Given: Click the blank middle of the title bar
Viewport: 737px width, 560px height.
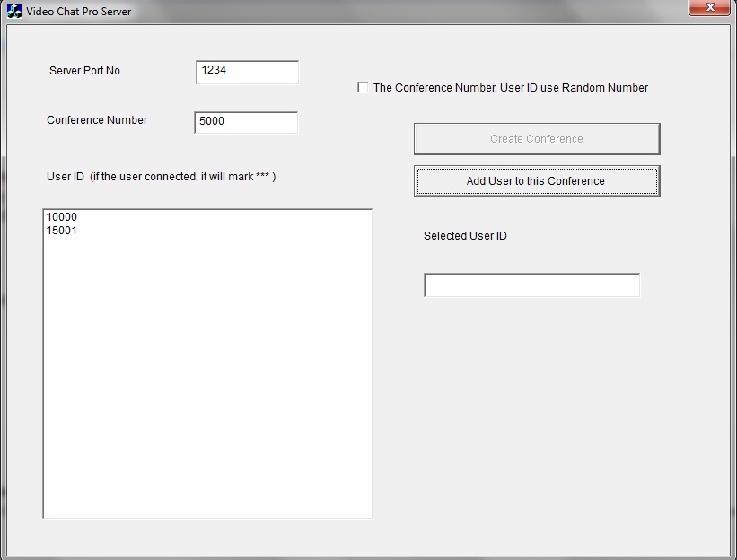Looking at the screenshot, I should pos(404,11).
